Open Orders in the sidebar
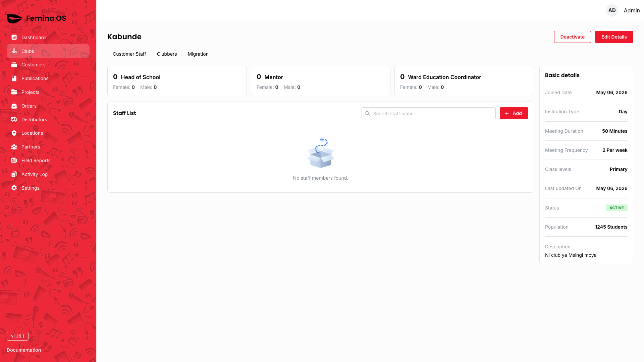The height and width of the screenshot is (362, 644). (x=48, y=106)
